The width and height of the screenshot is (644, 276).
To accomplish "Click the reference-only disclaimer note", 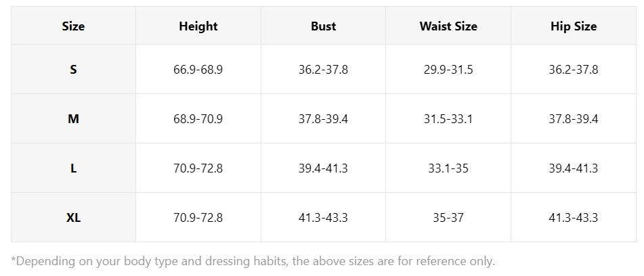I will 253,261.
